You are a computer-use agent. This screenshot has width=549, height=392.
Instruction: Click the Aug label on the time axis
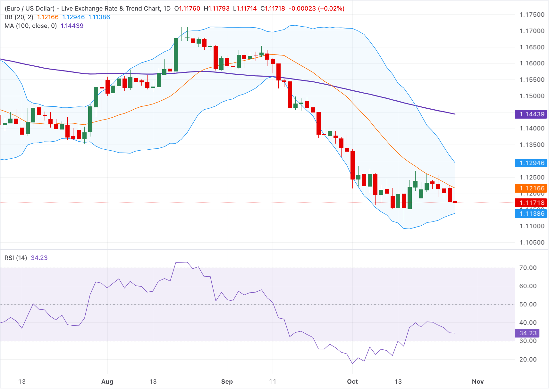[107, 381]
